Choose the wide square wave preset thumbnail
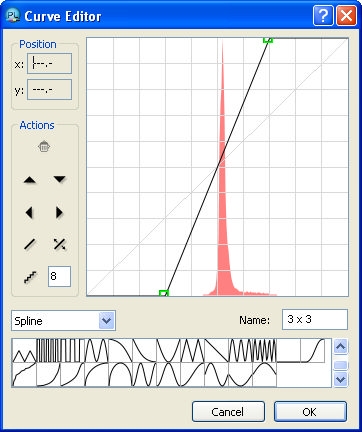This screenshot has width=362, height=432. (72, 351)
